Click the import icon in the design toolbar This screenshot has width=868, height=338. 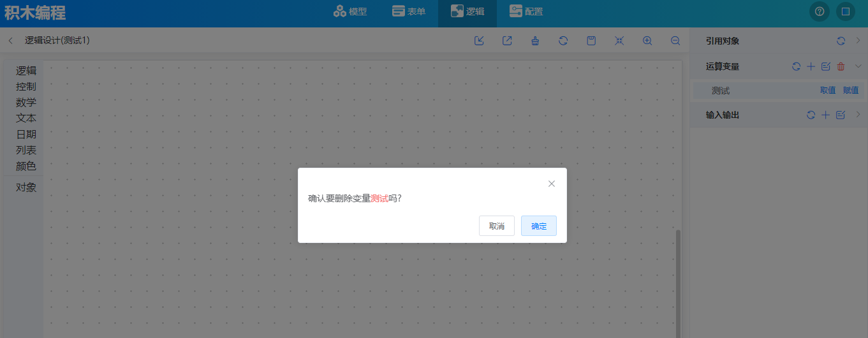coord(479,41)
